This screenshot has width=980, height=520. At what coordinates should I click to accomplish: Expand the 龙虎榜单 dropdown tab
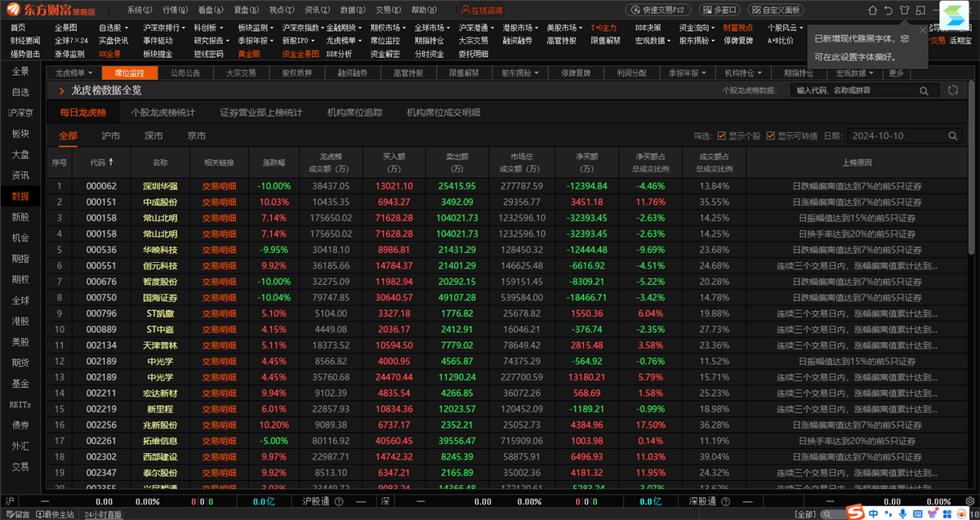click(x=76, y=73)
